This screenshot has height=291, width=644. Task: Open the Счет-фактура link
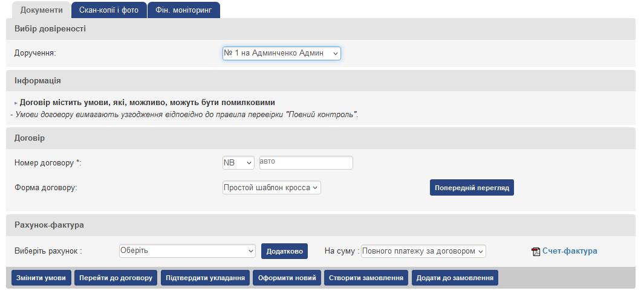(570, 251)
